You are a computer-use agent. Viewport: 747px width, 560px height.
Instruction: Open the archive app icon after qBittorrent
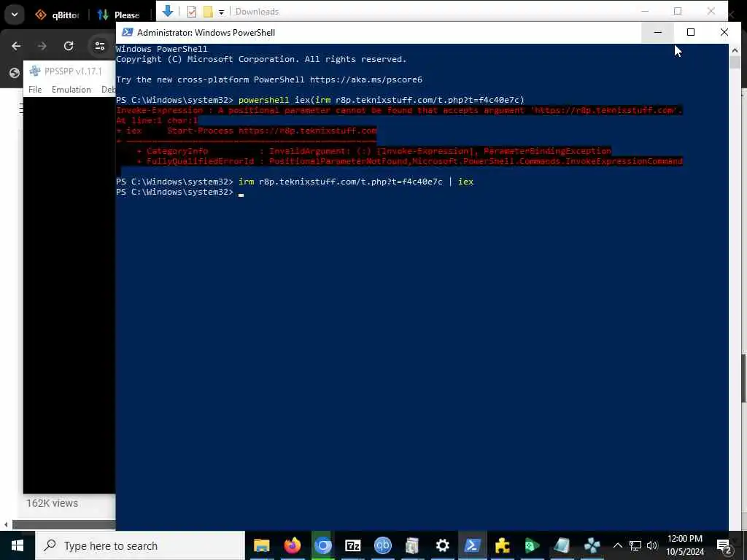(x=412, y=545)
